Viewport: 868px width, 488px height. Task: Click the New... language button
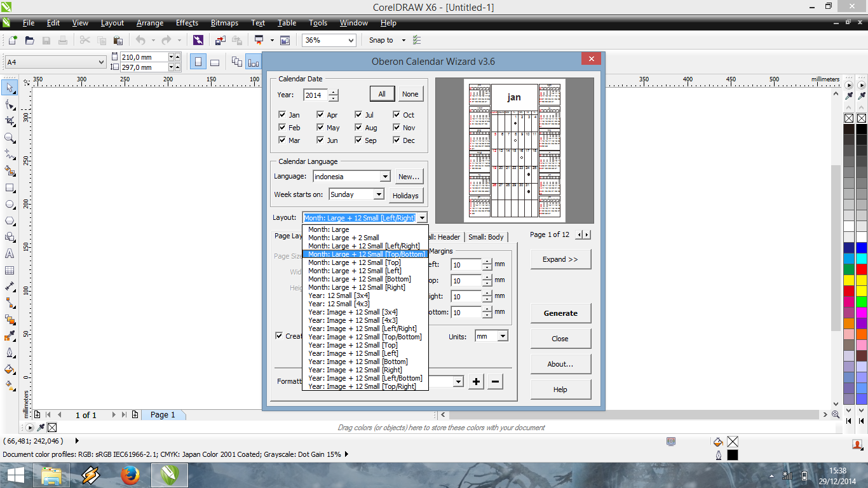point(409,177)
